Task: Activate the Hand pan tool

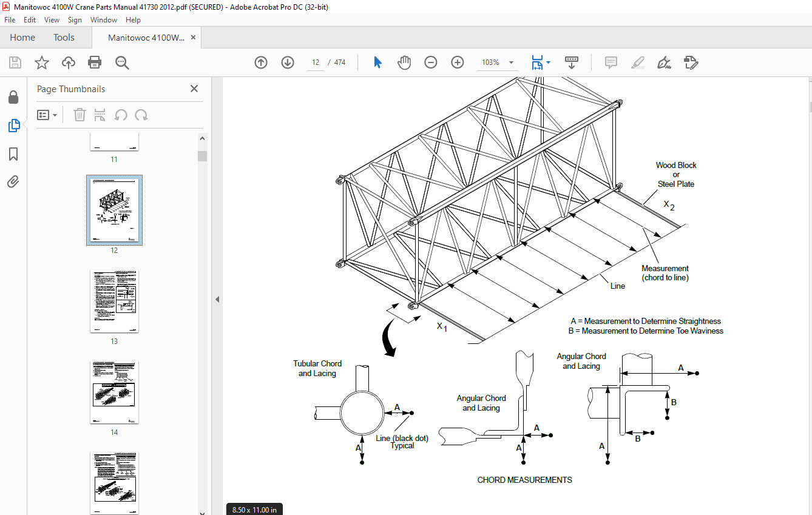Action: [404, 62]
